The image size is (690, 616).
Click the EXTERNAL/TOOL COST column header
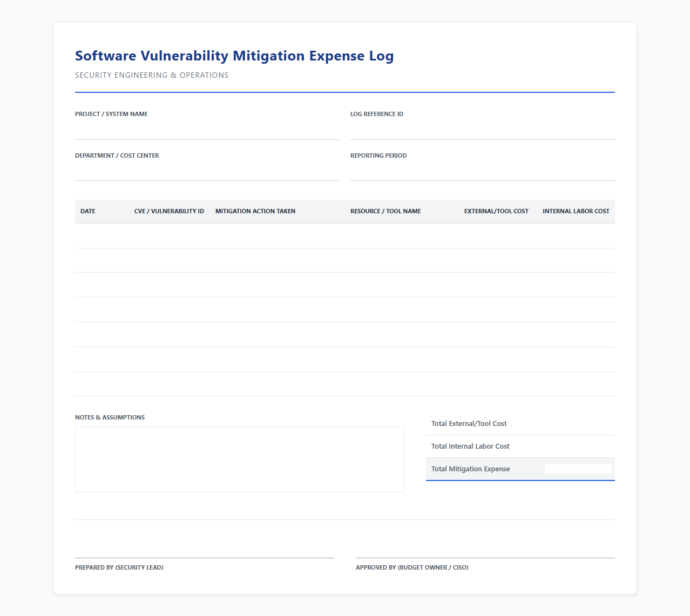(496, 211)
